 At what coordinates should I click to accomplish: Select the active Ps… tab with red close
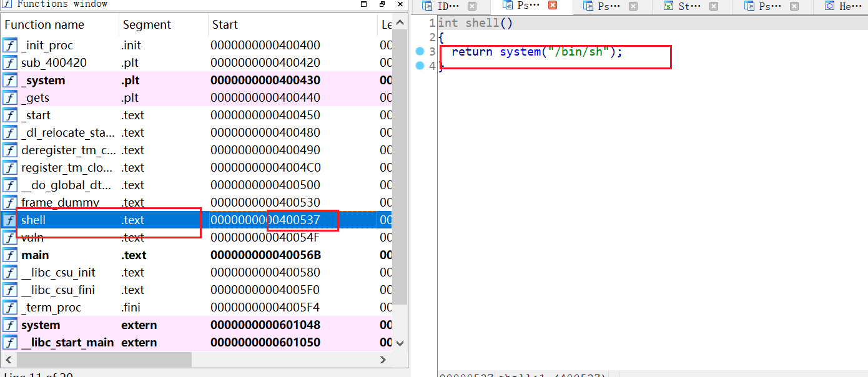531,6
